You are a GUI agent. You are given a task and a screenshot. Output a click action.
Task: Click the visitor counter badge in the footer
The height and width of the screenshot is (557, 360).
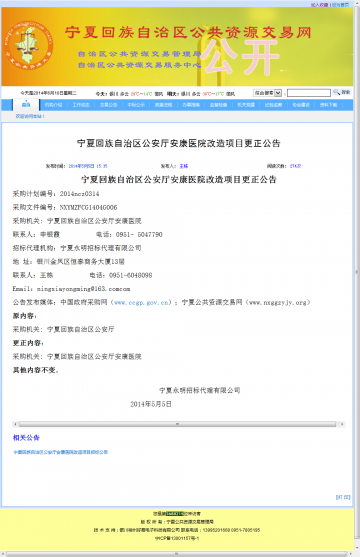coord(174,514)
